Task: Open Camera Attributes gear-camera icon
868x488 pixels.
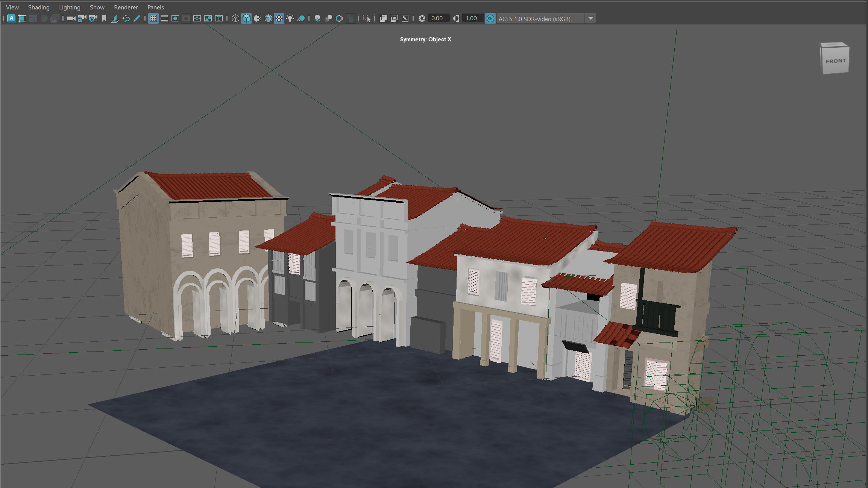Action: 93,18
